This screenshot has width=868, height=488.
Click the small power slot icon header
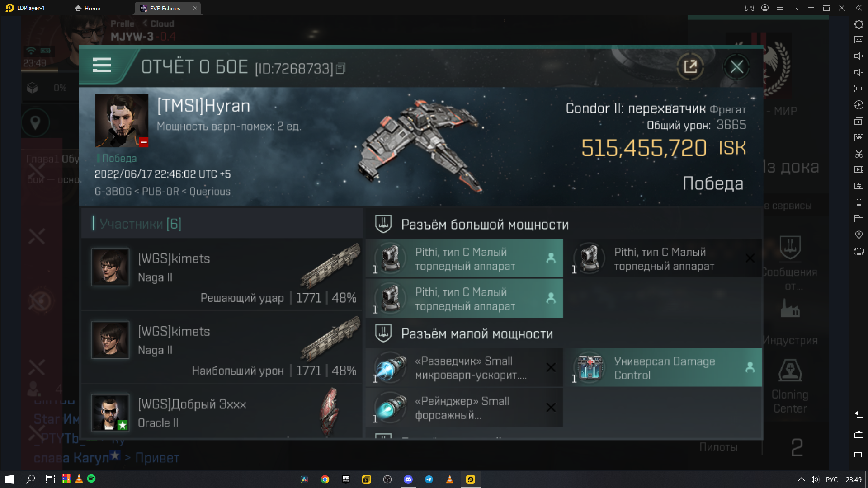381,333
